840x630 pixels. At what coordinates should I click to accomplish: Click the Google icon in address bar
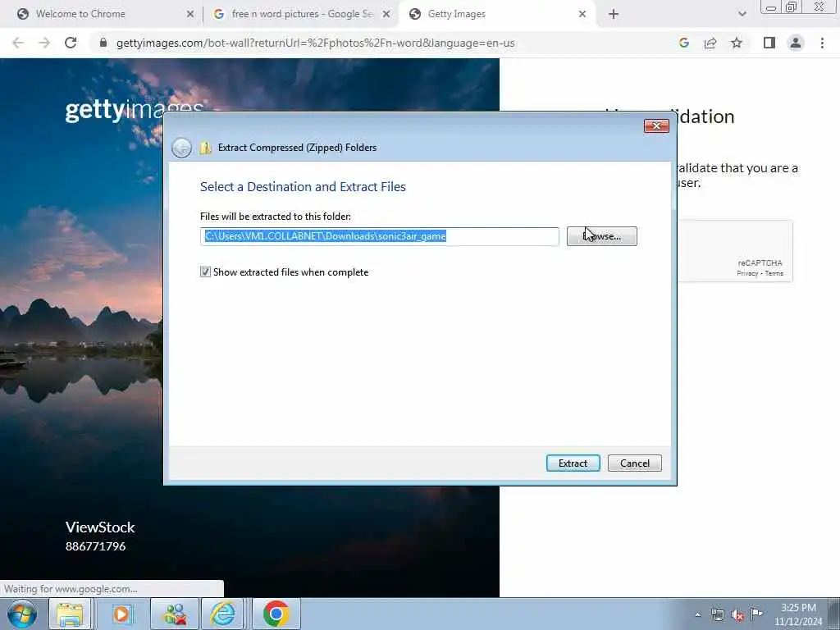pyautogui.click(x=683, y=43)
